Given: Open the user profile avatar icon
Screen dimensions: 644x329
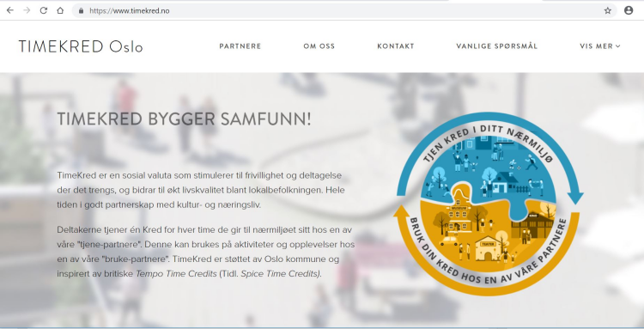Looking at the screenshot, I should (x=629, y=10).
